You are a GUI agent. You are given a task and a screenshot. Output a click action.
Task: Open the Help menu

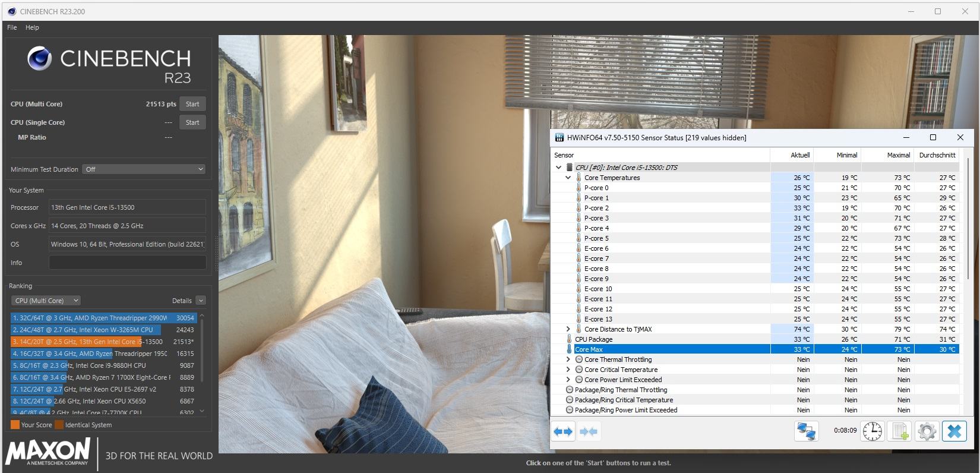pyautogui.click(x=32, y=27)
